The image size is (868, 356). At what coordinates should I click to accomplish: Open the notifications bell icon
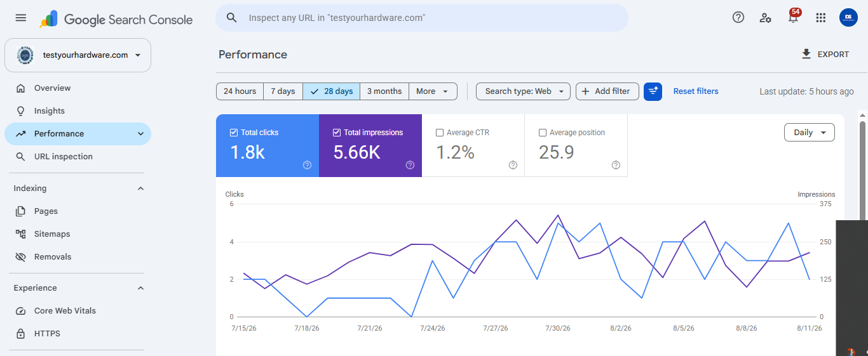coord(793,17)
